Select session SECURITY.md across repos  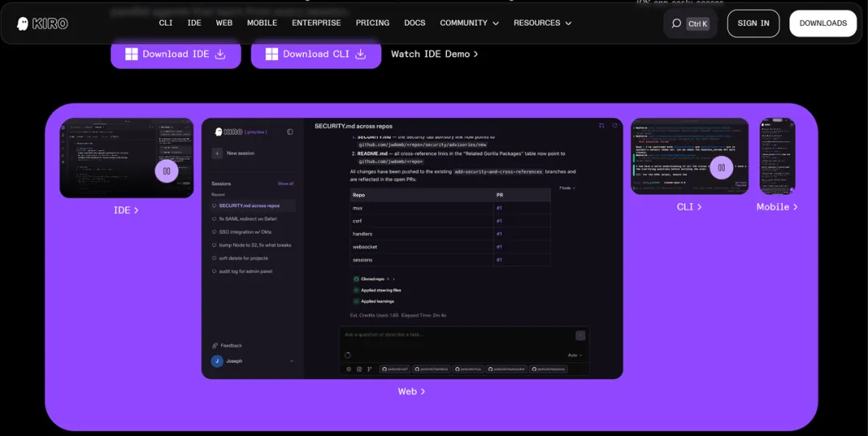pos(252,206)
